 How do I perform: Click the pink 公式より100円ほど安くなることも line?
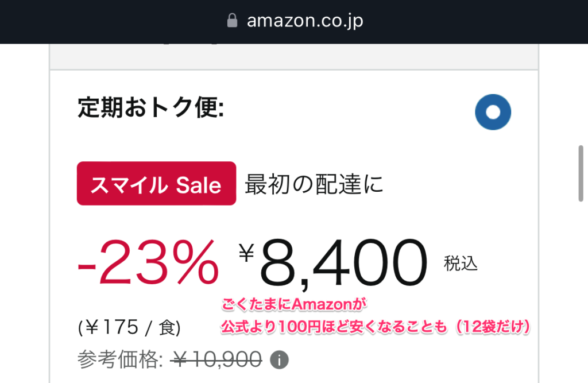[333, 327]
